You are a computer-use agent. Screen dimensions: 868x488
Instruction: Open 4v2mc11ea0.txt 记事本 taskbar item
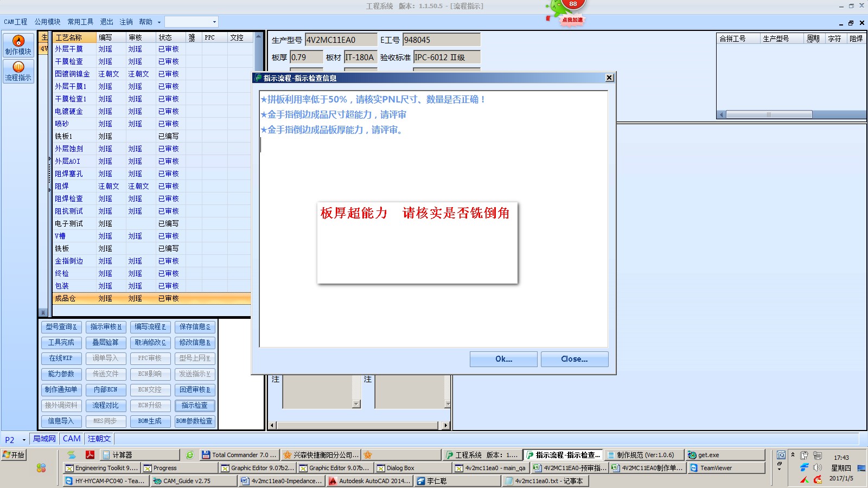coord(546,481)
